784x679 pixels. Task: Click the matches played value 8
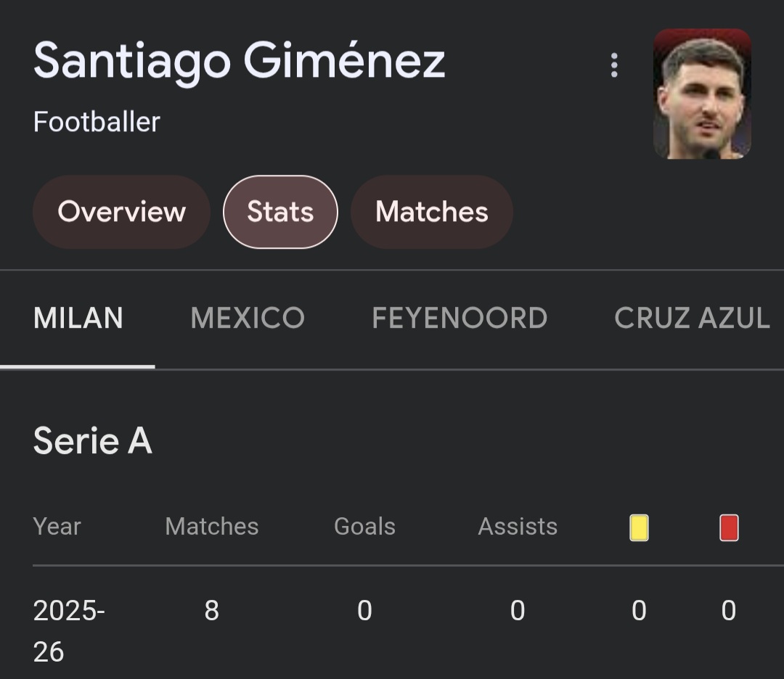point(211,611)
